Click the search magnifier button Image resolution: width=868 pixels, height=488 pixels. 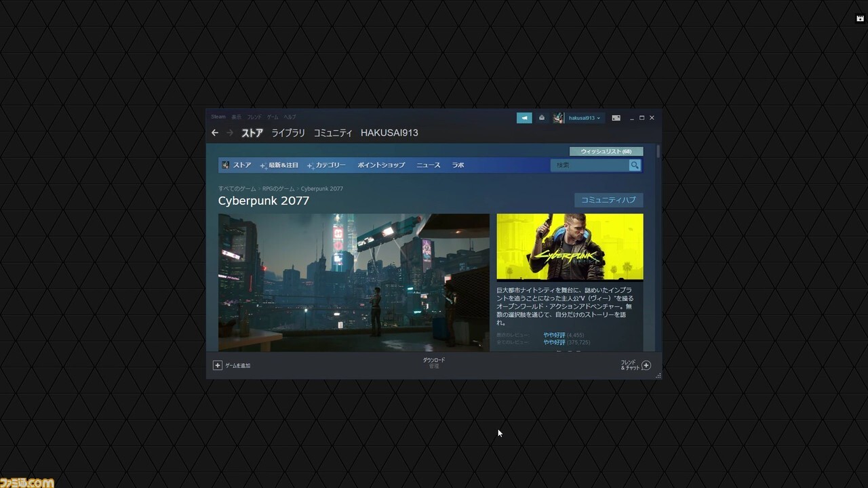point(635,165)
